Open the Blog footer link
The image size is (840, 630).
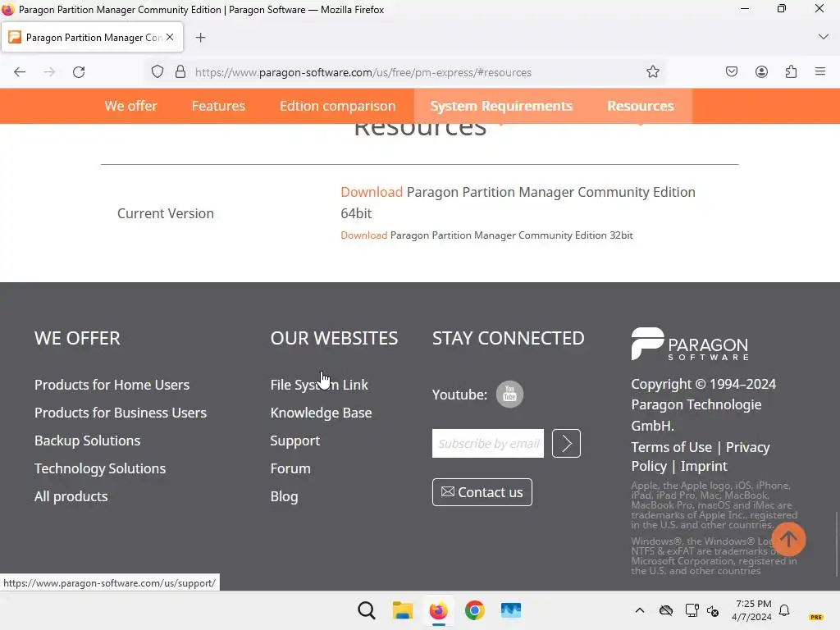click(284, 496)
